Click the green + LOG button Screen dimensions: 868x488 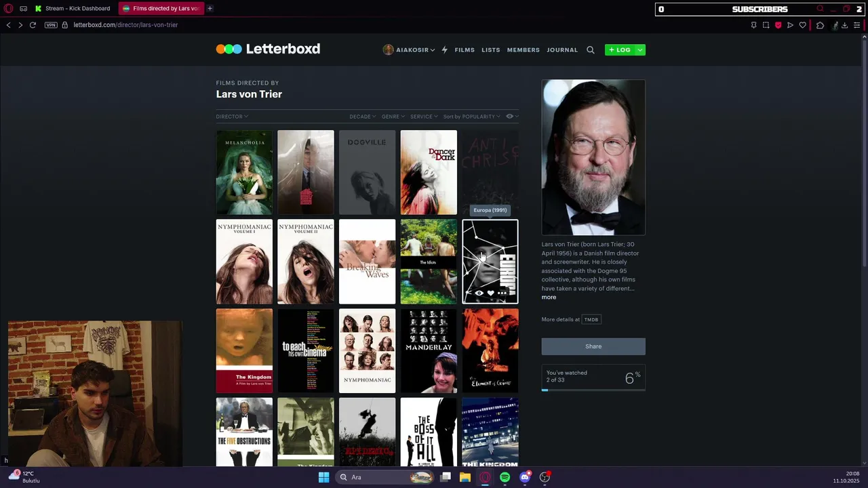619,49
